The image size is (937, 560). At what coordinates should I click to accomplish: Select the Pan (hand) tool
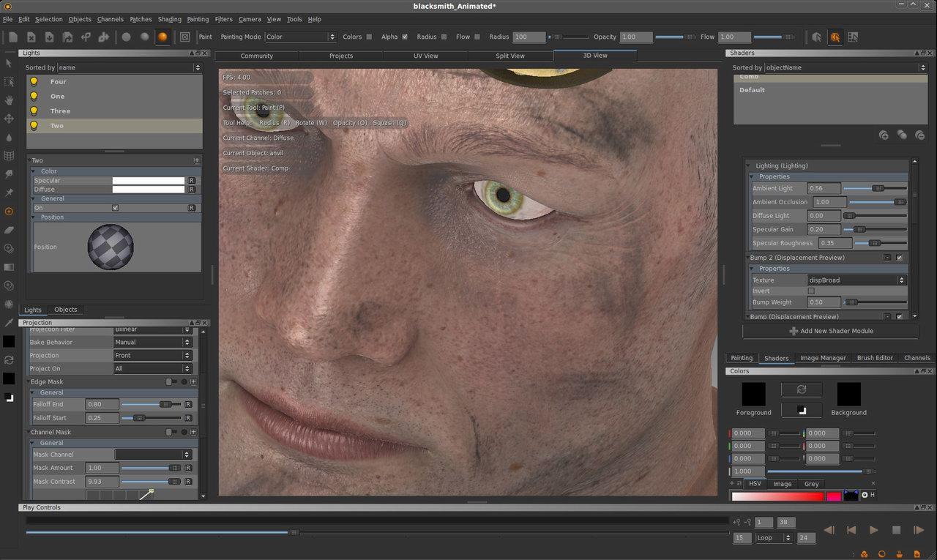[9, 100]
